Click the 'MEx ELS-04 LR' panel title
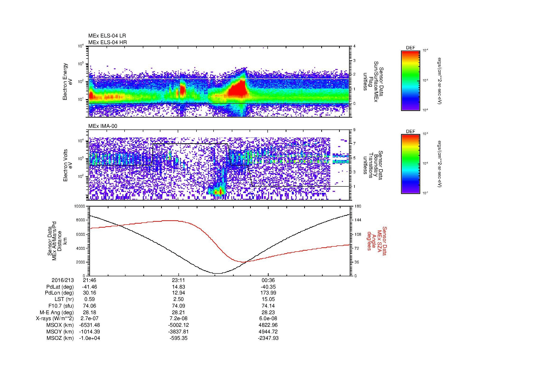This screenshot has height=392, width=555. click(107, 36)
